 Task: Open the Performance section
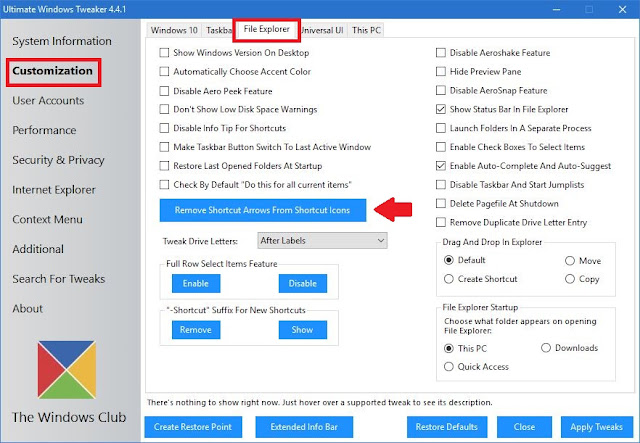click(44, 130)
